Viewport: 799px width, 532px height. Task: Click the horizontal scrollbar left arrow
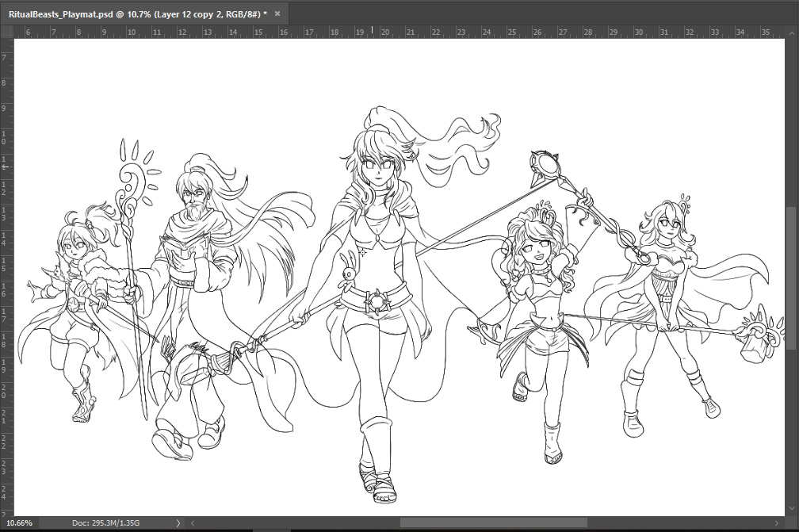click(x=193, y=522)
